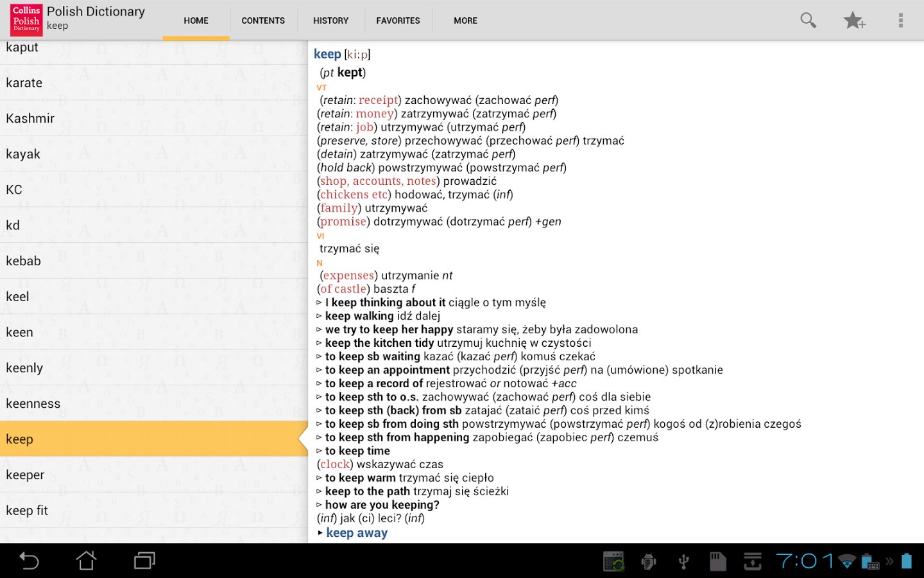
Task: Tap the phrase 'keep to the path'
Action: [368, 491]
